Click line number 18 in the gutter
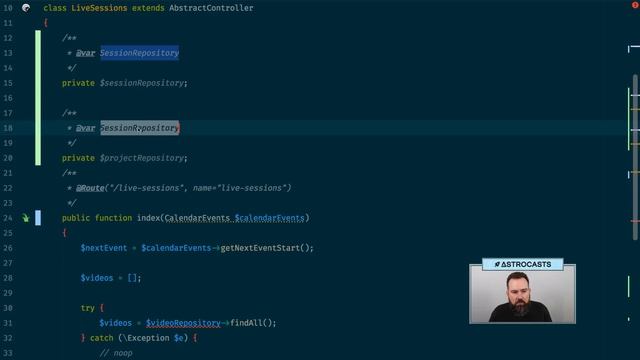Screen dimensions: 640x360 8,128
